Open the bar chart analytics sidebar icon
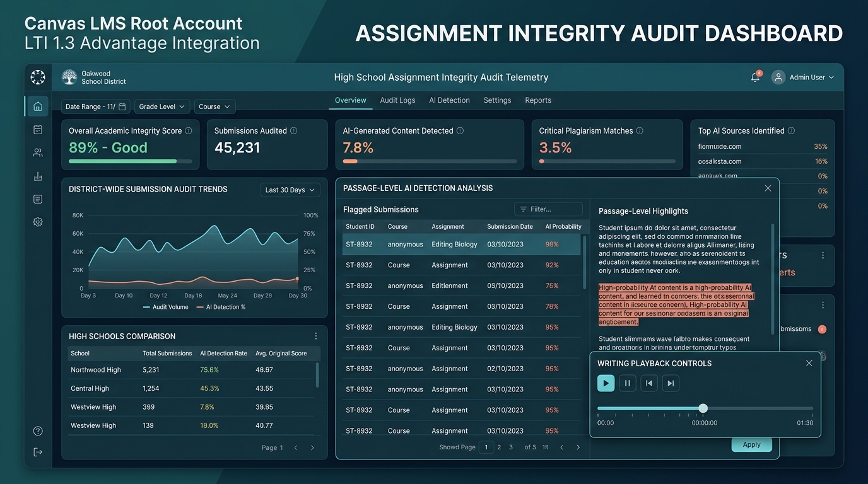This screenshot has width=868, height=484. [38, 176]
